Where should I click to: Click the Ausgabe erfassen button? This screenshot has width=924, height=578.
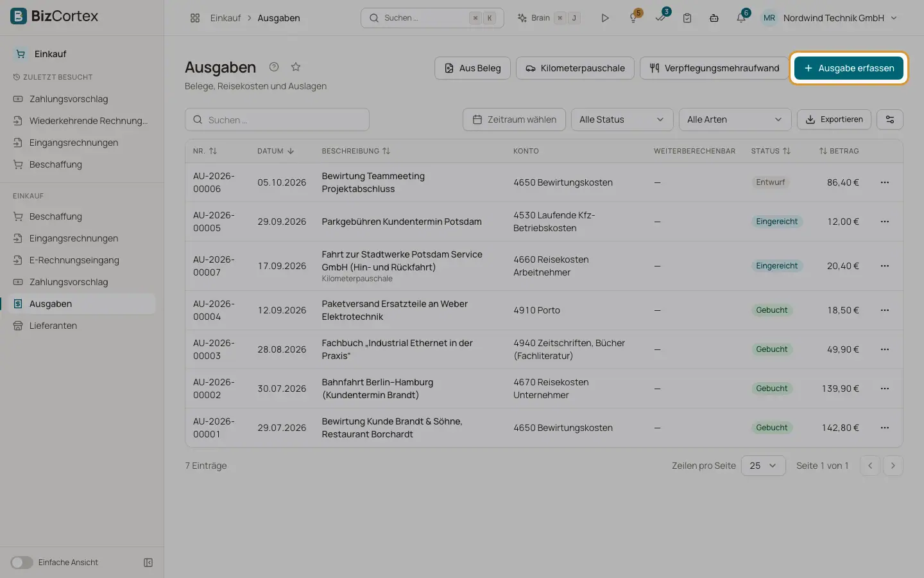click(x=848, y=68)
